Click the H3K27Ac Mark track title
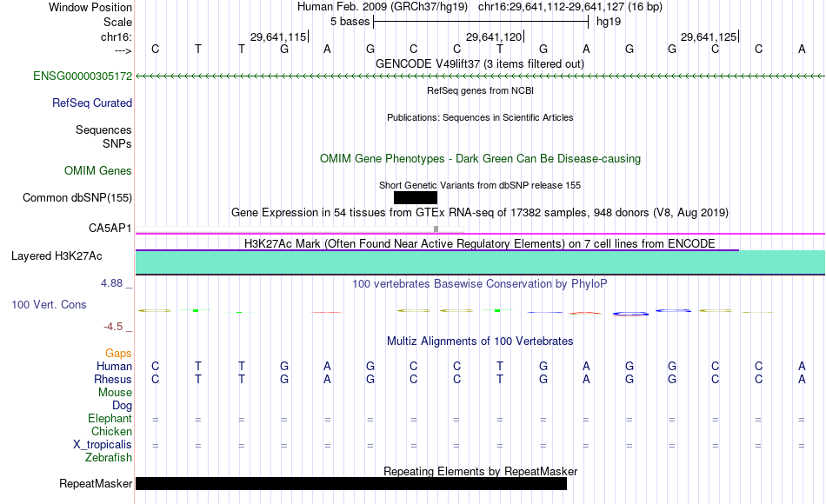This screenshot has height=504, width=826. [x=480, y=243]
